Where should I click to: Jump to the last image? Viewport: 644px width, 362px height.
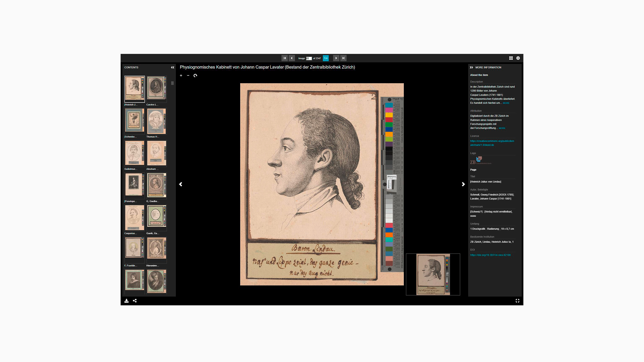pos(343,58)
